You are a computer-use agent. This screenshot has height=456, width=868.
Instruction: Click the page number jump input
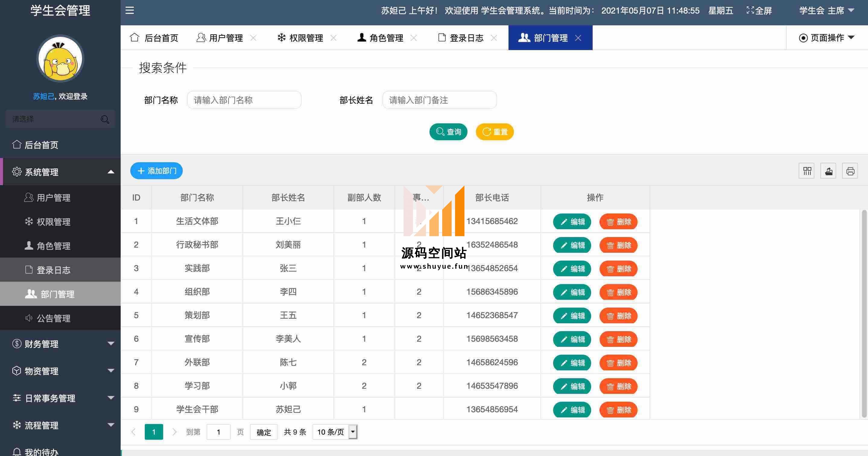pos(218,432)
